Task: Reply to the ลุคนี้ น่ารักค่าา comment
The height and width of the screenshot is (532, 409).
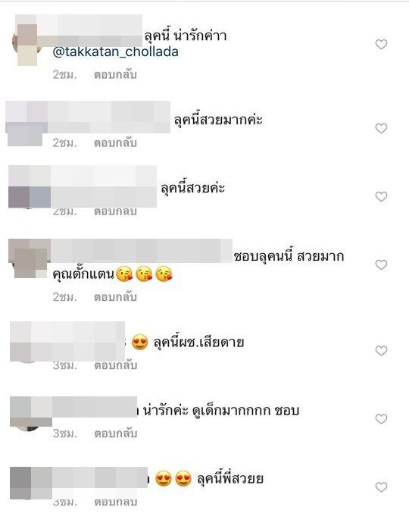Action: (x=115, y=74)
